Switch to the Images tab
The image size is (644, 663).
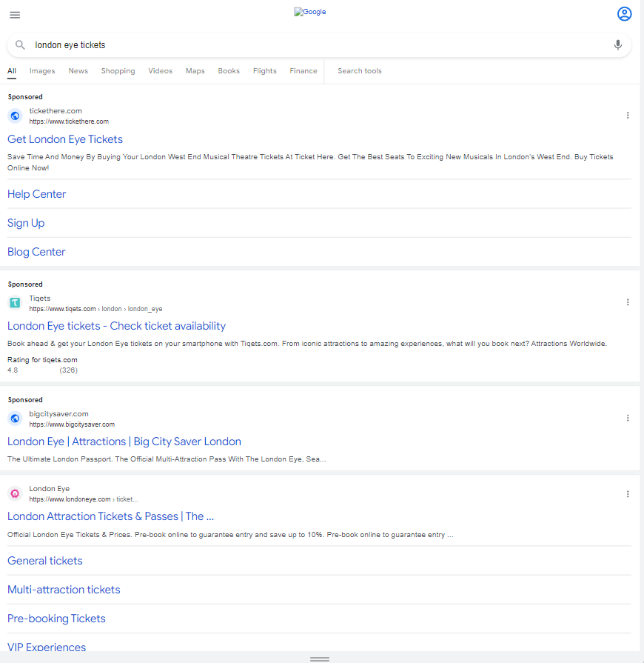point(42,71)
